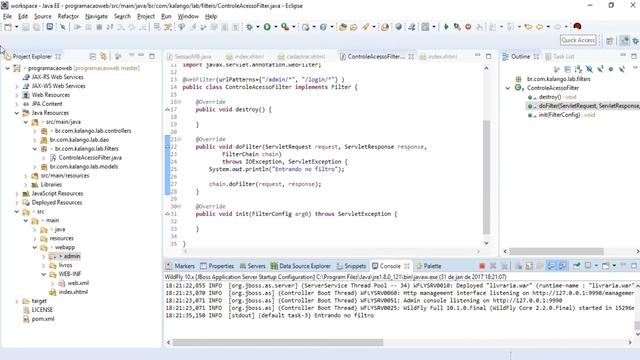This screenshot has height=360, width=640.
Task: Toggle Link with Editor in Project Explorer
Action: (x=103, y=56)
